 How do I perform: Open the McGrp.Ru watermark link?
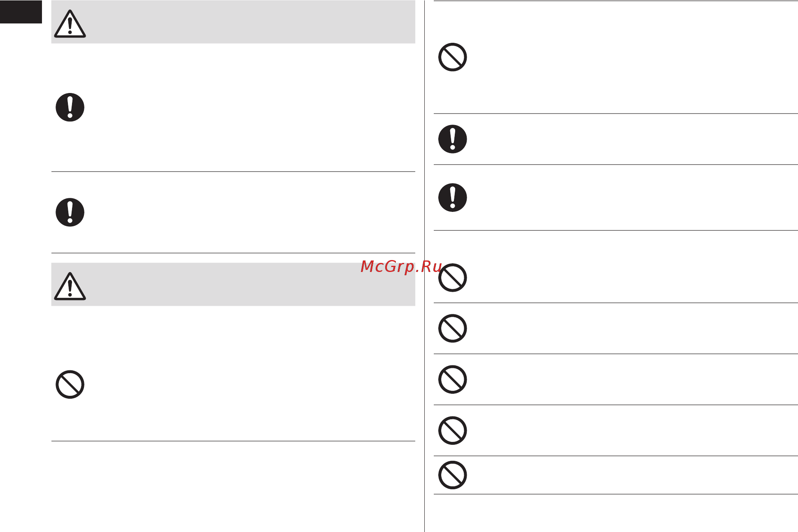coord(401,267)
